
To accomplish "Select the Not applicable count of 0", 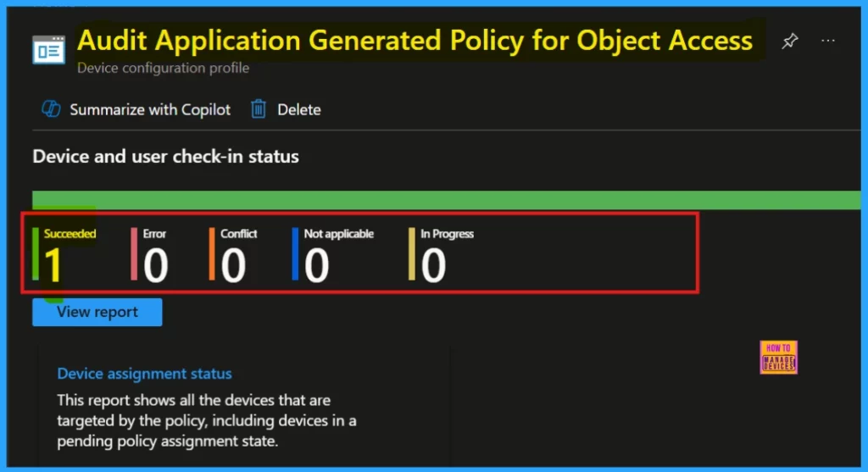I will click(x=316, y=266).
